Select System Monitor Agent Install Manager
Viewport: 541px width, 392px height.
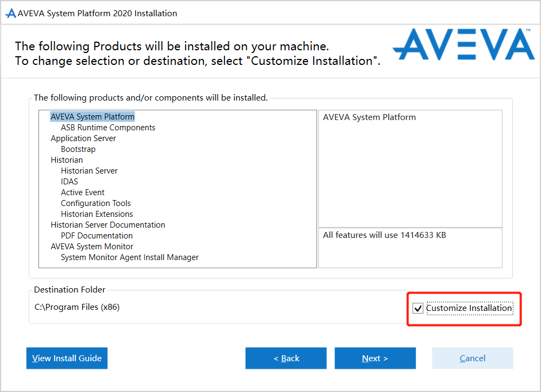tap(130, 257)
